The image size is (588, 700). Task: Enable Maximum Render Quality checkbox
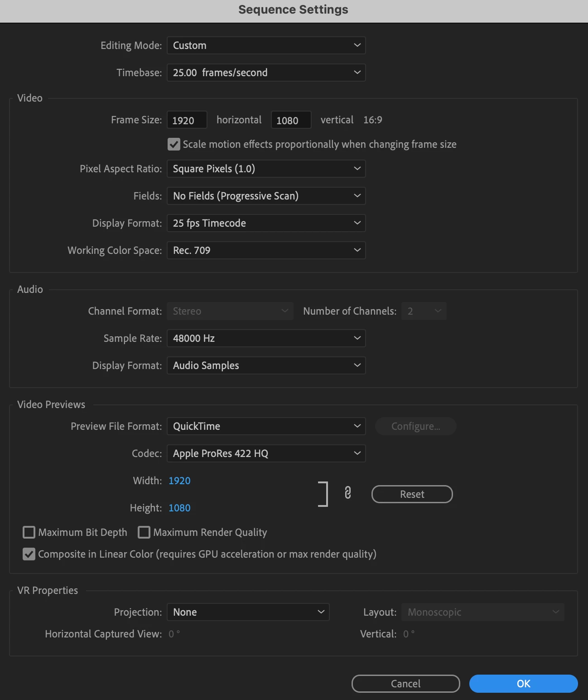pyautogui.click(x=144, y=532)
